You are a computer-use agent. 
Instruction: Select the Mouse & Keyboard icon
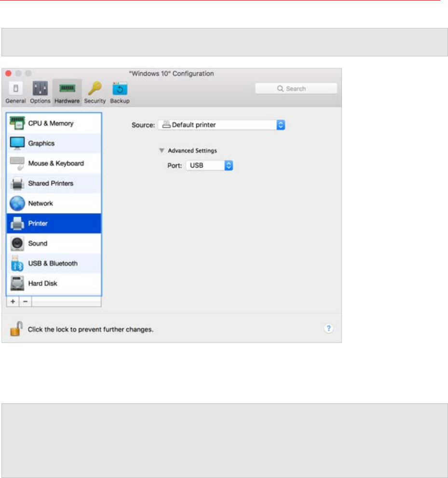pos(17,163)
